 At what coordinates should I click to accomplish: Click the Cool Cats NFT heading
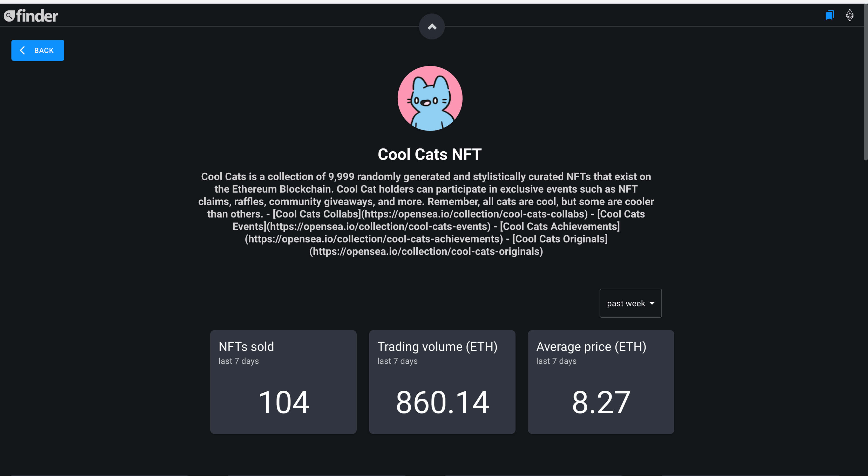(430, 154)
